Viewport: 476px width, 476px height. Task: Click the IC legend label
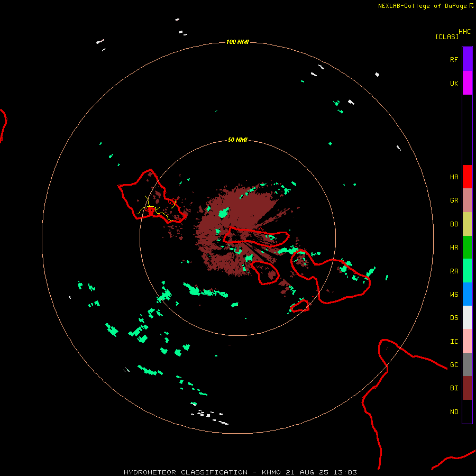tap(454, 342)
